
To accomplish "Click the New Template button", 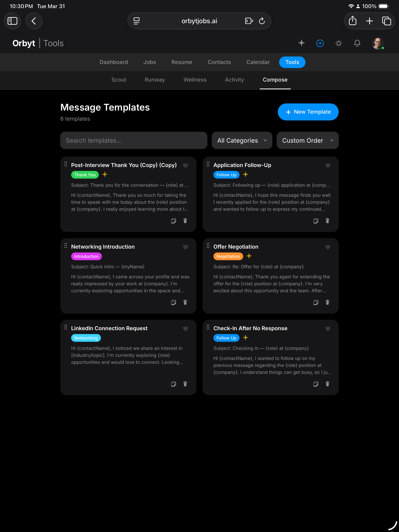I will [x=308, y=112].
